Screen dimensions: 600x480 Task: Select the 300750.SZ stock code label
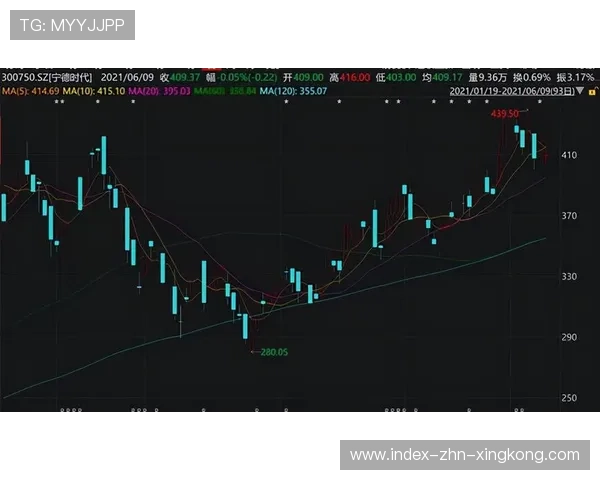(25, 77)
